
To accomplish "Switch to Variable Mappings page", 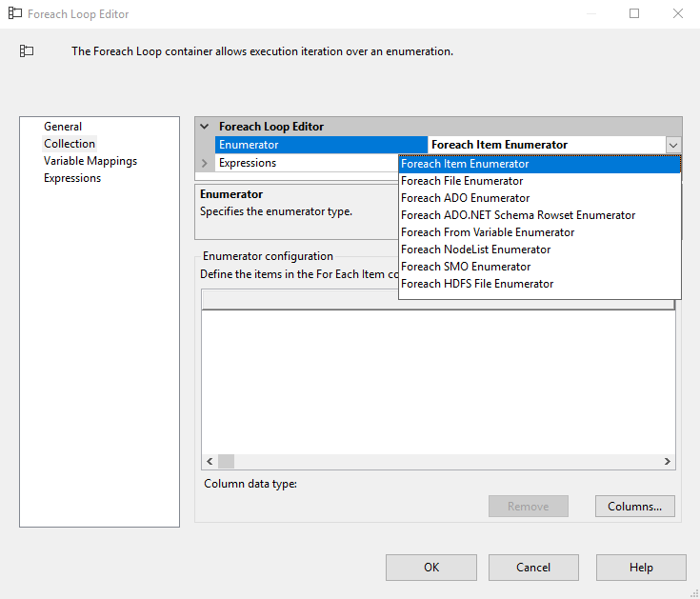I will tap(90, 161).
